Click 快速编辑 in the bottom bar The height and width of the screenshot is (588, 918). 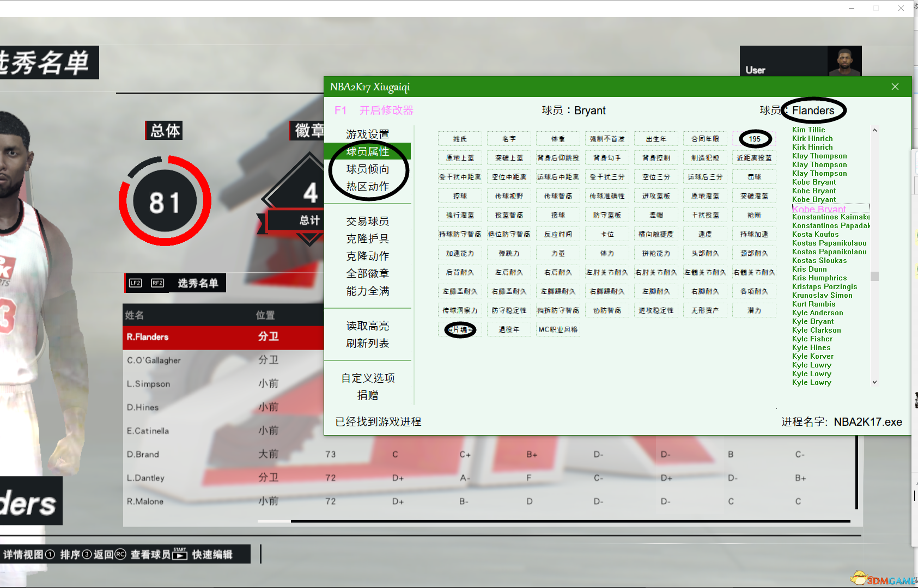click(212, 554)
